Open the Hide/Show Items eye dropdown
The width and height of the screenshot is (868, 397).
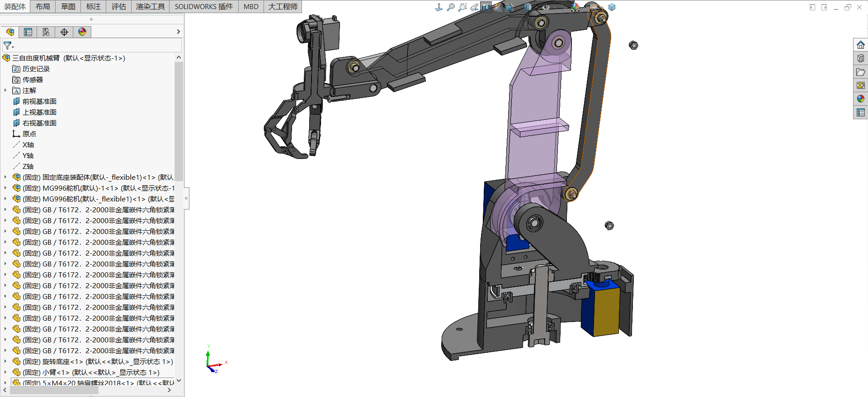point(546,7)
